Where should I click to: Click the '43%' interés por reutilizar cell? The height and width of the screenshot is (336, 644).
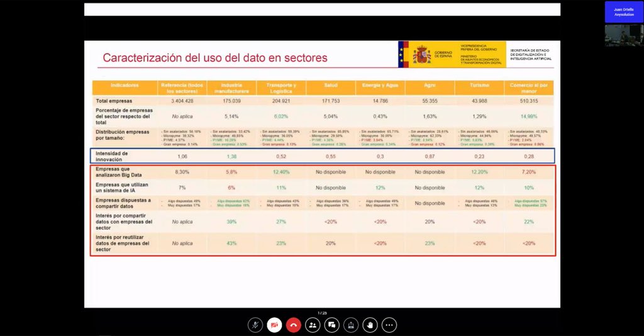pos(231,244)
